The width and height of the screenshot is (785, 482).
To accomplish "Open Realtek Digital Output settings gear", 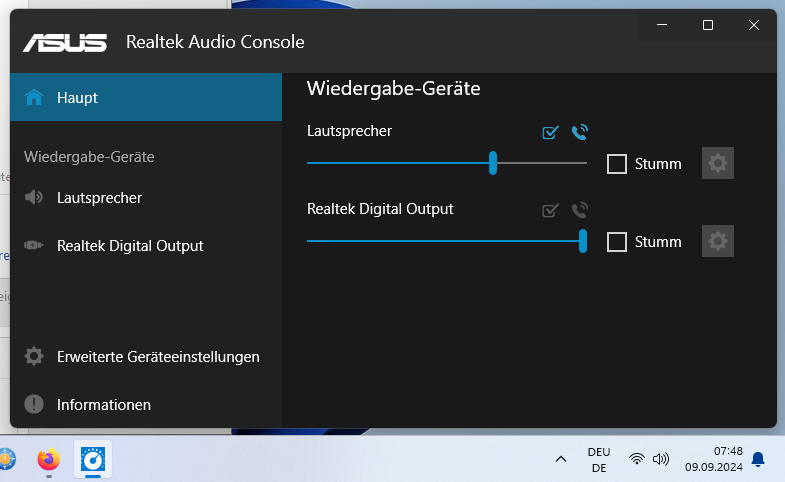I will (717, 241).
